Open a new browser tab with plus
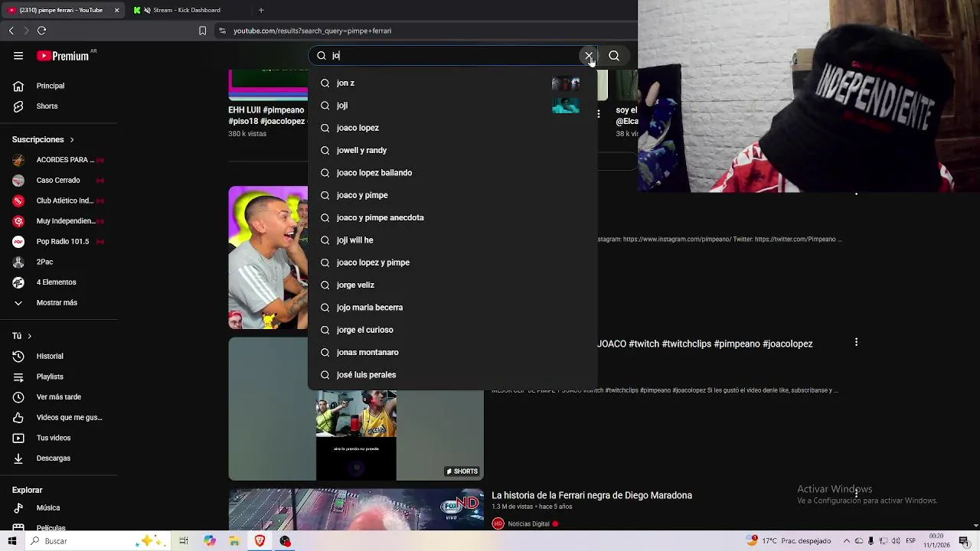The width and height of the screenshot is (980, 551). click(261, 10)
